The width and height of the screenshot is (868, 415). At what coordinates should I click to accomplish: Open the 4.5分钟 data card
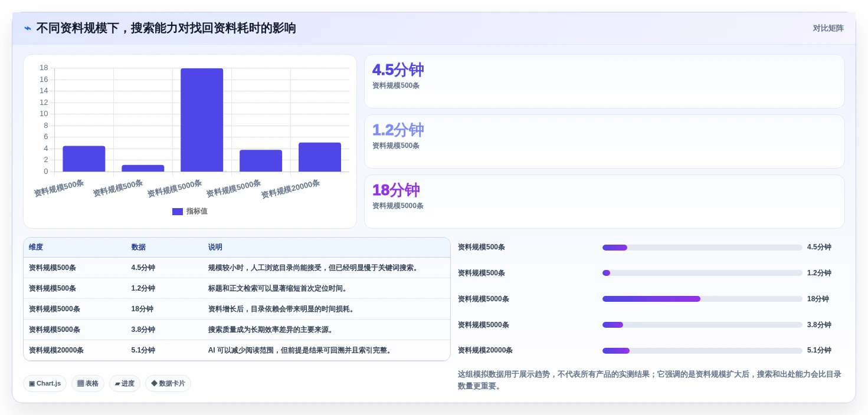[604, 81]
